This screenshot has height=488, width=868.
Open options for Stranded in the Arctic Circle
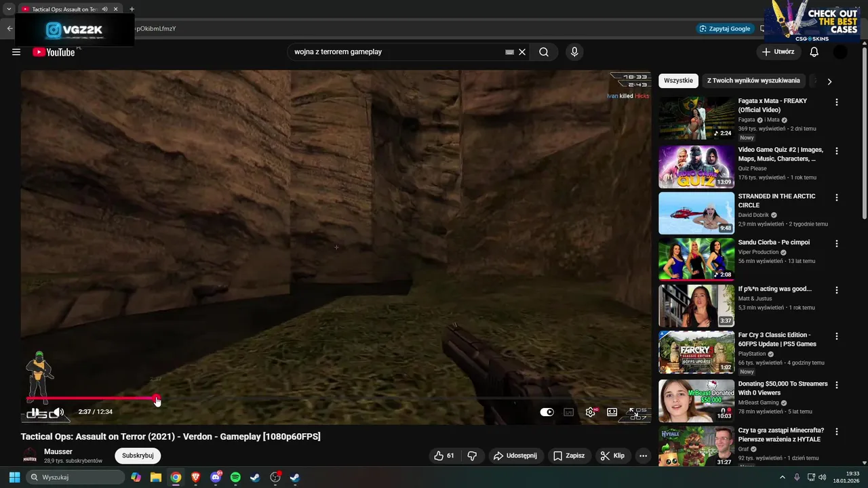click(x=836, y=198)
